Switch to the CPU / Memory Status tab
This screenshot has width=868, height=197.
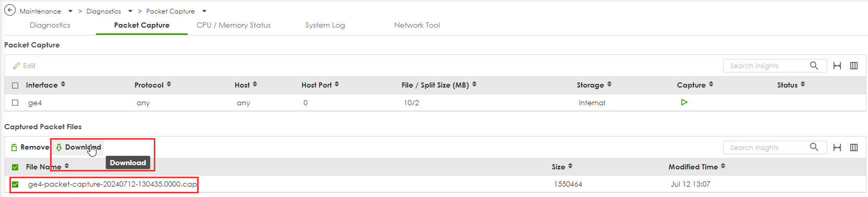pyautogui.click(x=234, y=25)
